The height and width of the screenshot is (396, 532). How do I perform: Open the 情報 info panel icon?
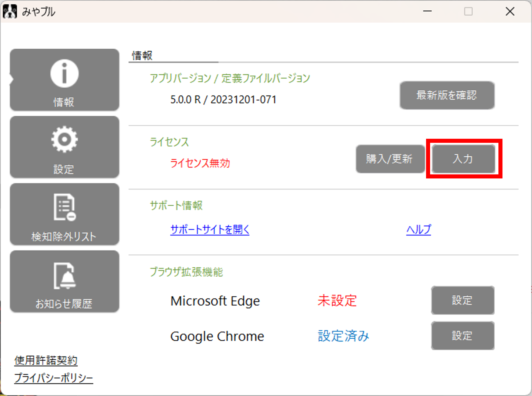pyautogui.click(x=64, y=74)
